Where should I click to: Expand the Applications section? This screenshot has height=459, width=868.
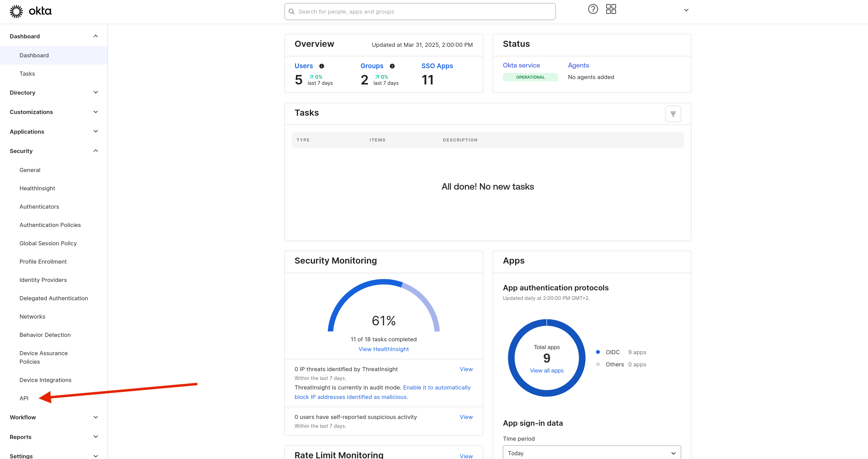(54, 132)
